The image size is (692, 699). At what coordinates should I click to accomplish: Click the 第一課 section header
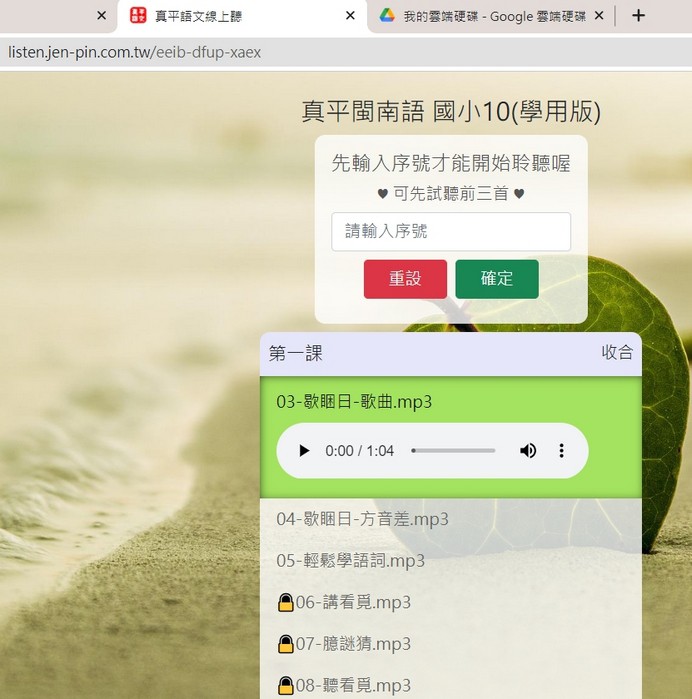296,353
